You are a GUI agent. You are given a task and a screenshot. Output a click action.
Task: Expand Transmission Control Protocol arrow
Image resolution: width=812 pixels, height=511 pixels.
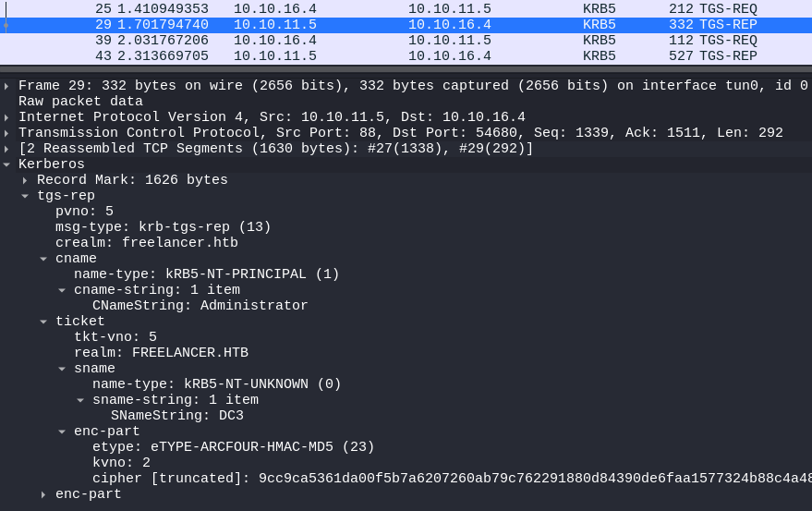tap(7, 133)
